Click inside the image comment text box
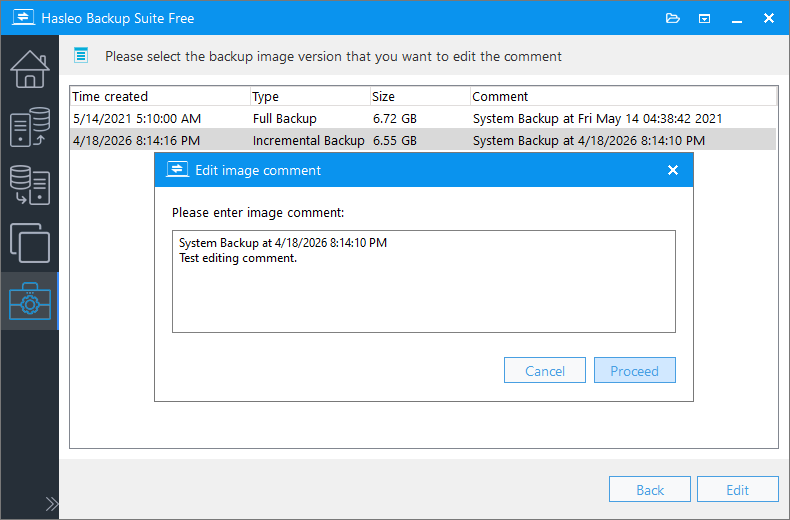The image size is (790, 520). pyautogui.click(x=424, y=282)
